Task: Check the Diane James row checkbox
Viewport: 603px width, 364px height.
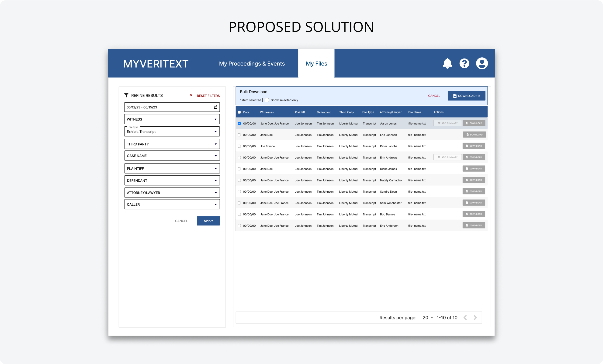Action: [x=239, y=169]
